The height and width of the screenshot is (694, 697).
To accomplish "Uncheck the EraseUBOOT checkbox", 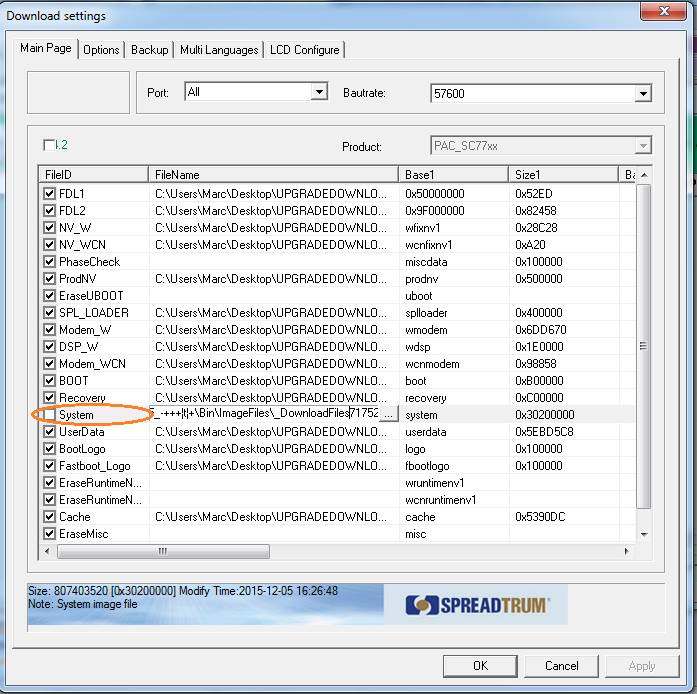I will tap(49, 296).
